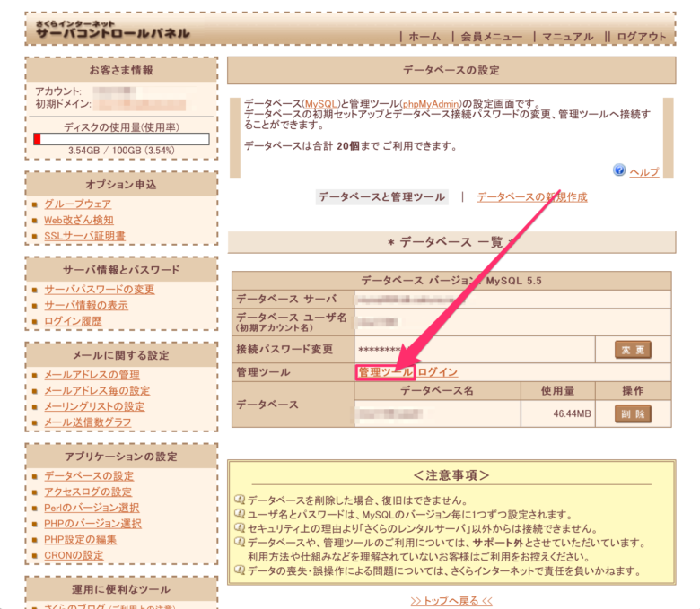700x609 pixels.
Task: Open アクセスログの設定 link
Action: point(88,492)
